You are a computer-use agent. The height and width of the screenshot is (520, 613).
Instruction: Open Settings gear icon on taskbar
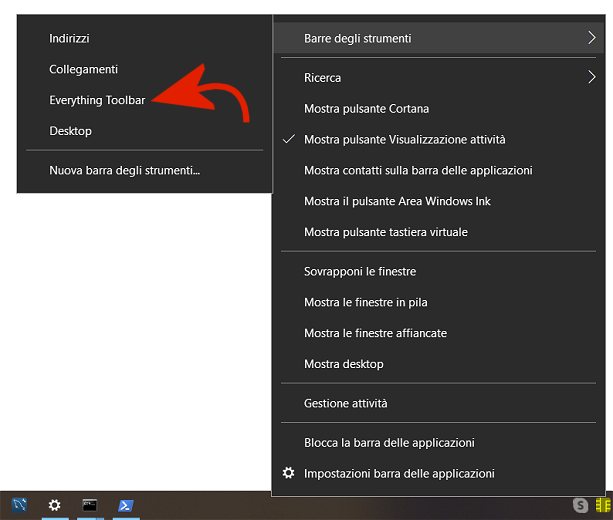(54, 505)
